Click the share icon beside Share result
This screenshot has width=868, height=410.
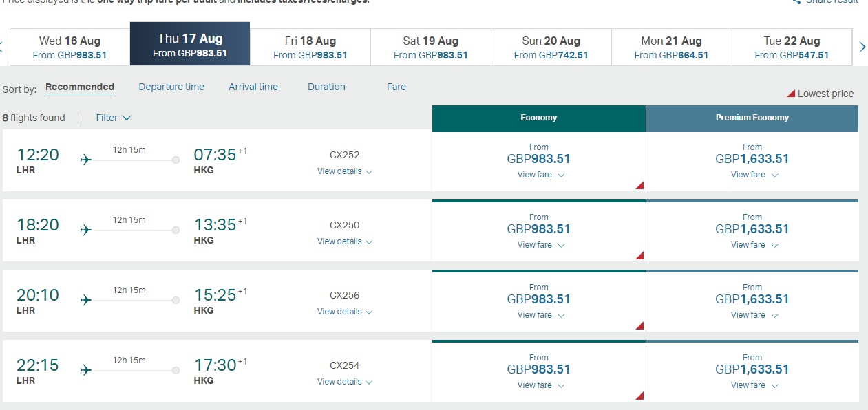(796, 1)
